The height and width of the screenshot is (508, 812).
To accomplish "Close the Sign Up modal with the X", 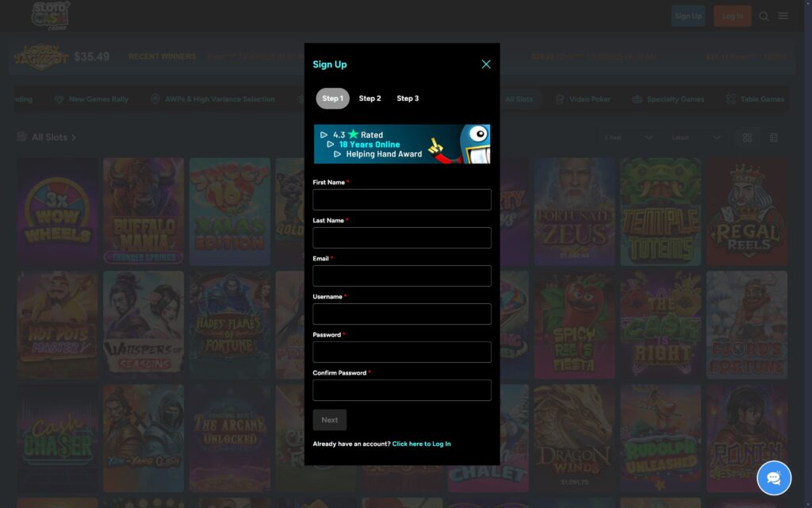I will [486, 64].
